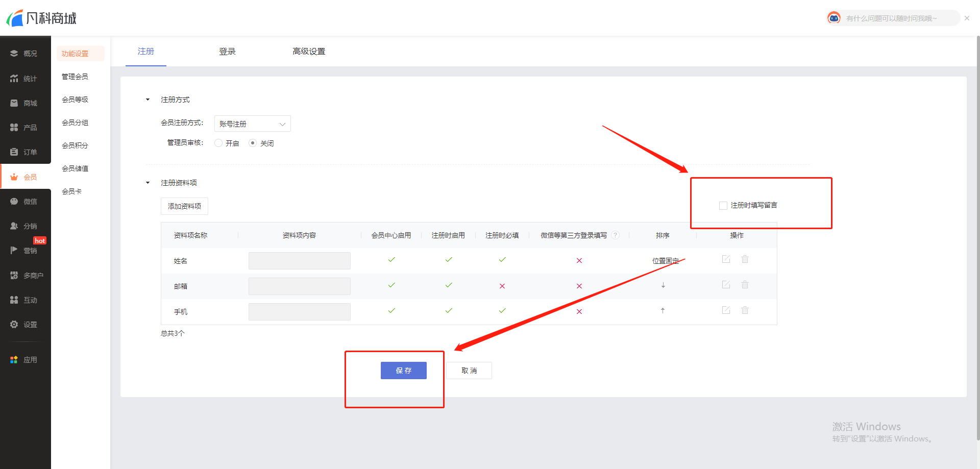Edit the 邮箱 row with pencil icon
980x469 pixels.
[726, 285]
